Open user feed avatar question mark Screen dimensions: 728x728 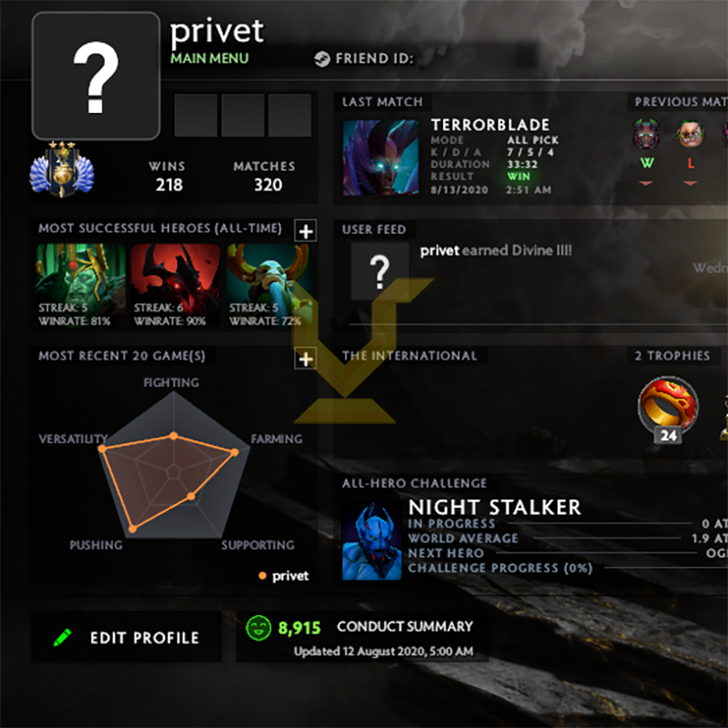click(379, 271)
